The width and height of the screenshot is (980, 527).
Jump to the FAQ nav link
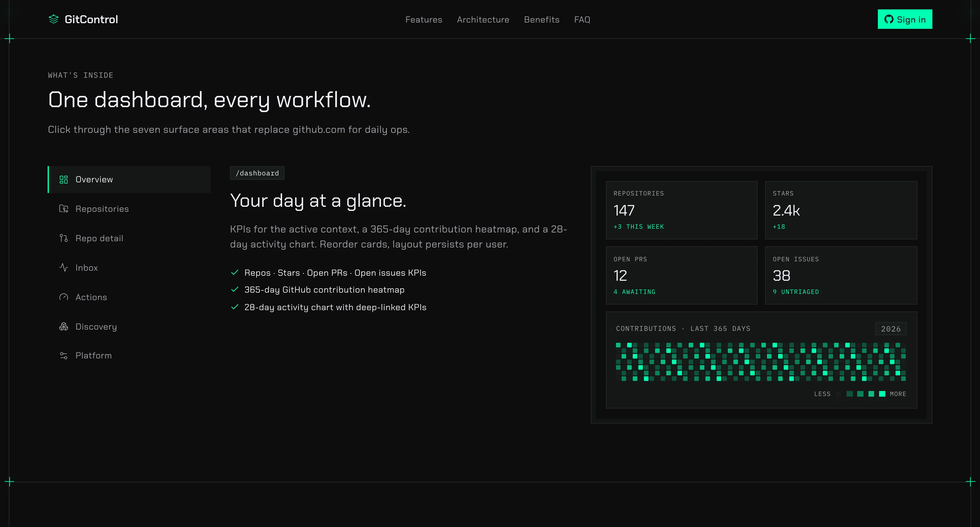pyautogui.click(x=582, y=19)
